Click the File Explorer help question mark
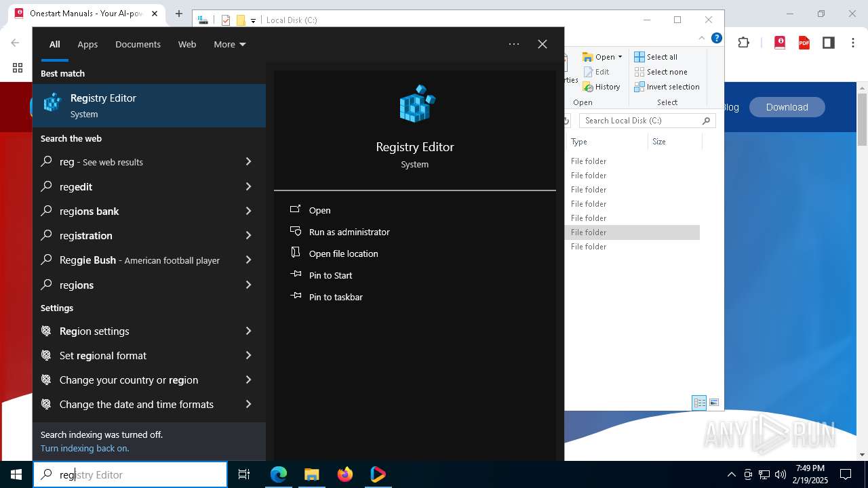This screenshot has width=868, height=488. (x=716, y=39)
